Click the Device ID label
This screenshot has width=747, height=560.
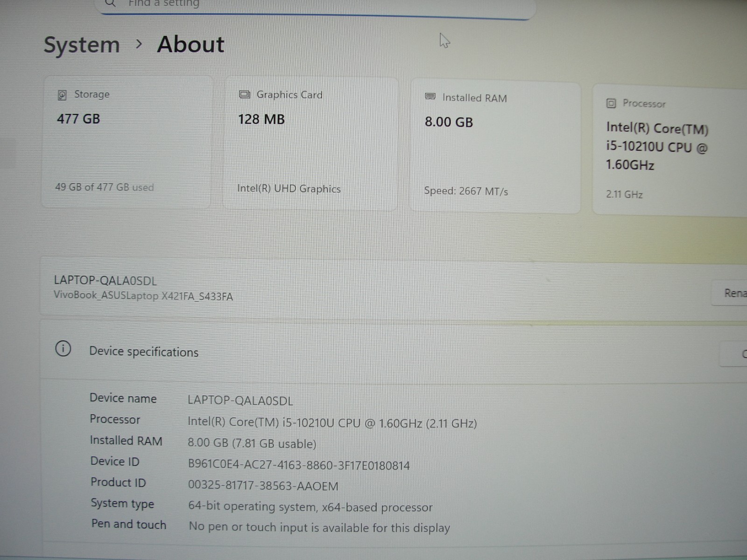pyautogui.click(x=115, y=462)
